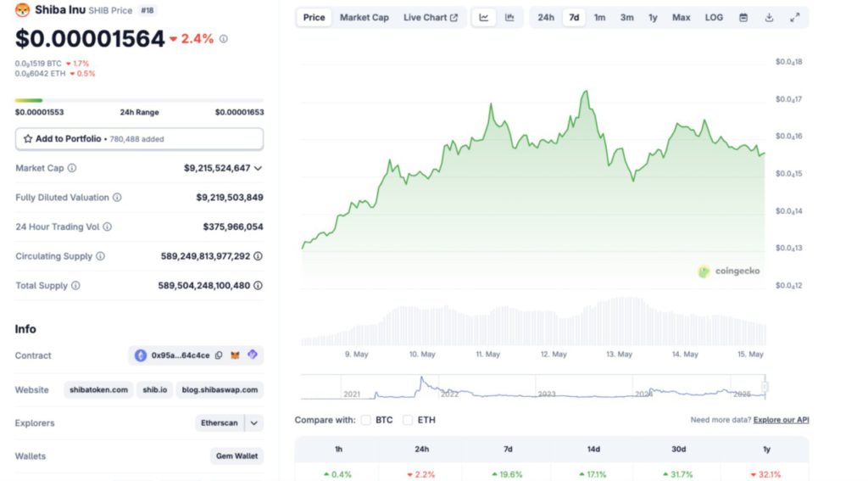This screenshot has height=481, width=868.
Task: Click the purple wallet icon in contract row
Action: point(253,355)
